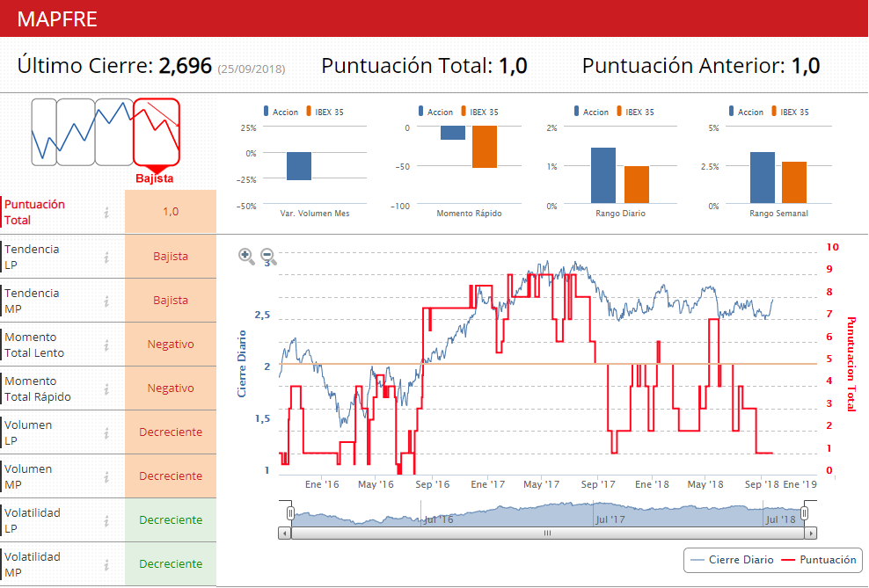Click the Último Cierre value 2,696
The width and height of the screenshot is (869, 588).
point(185,66)
